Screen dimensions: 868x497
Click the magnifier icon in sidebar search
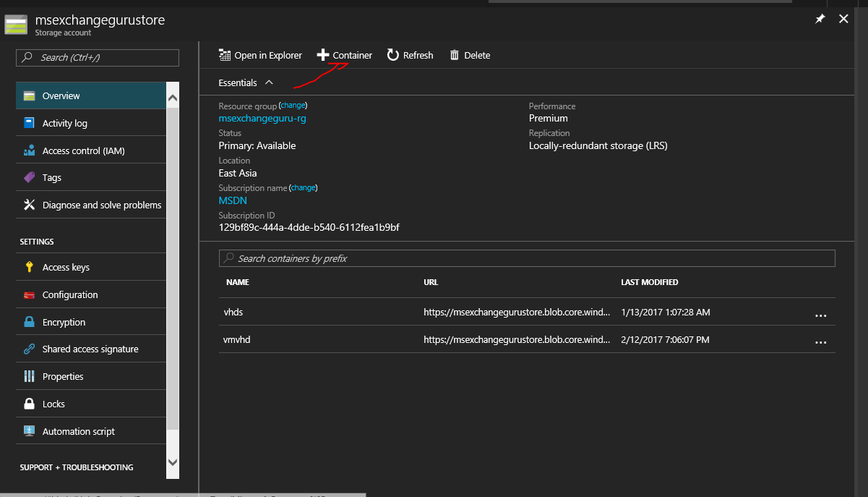click(27, 57)
